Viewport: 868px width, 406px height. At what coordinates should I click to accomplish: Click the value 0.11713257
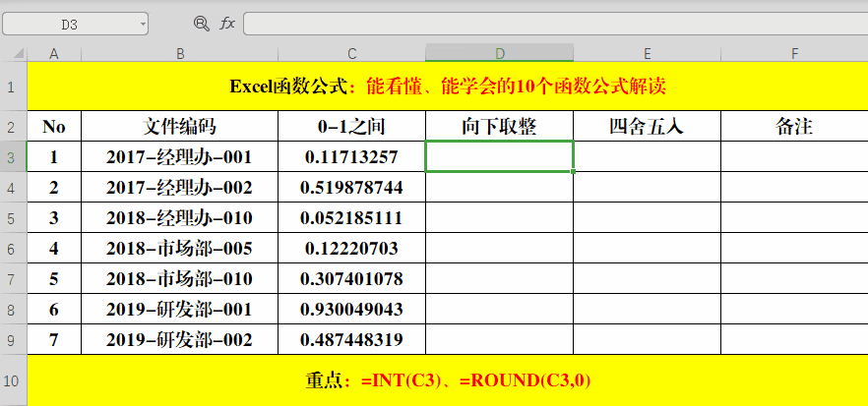352,157
